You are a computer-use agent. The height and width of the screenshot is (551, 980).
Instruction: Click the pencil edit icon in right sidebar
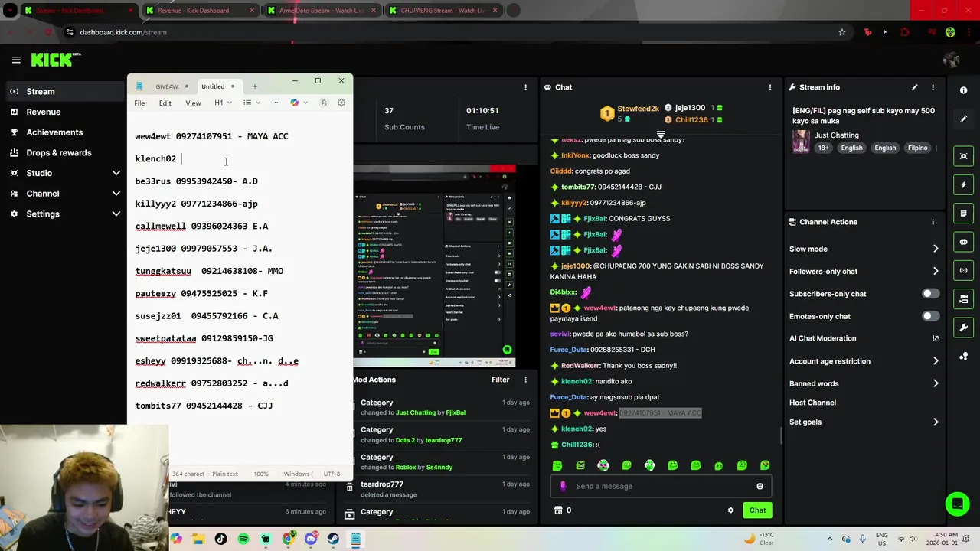(964, 119)
